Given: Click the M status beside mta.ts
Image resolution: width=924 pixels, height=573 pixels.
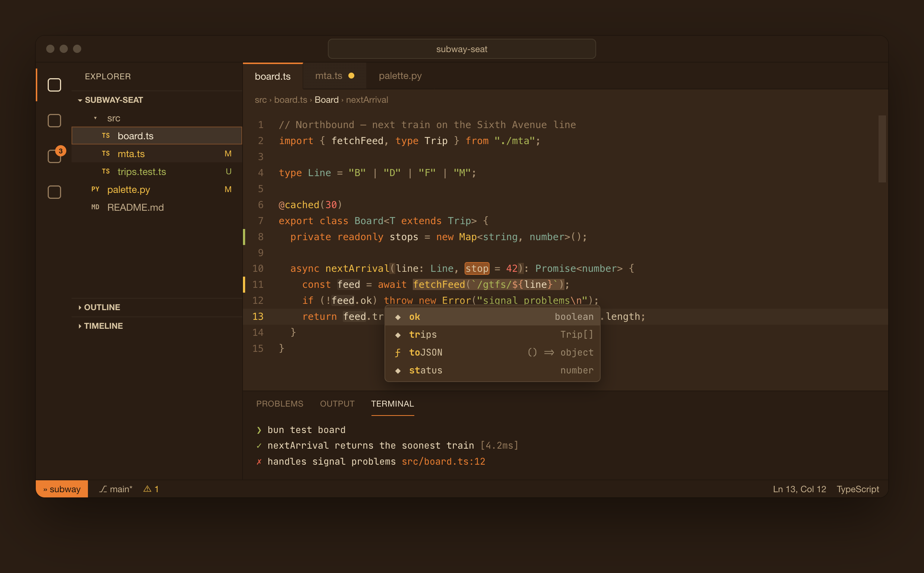Looking at the screenshot, I should 228,153.
